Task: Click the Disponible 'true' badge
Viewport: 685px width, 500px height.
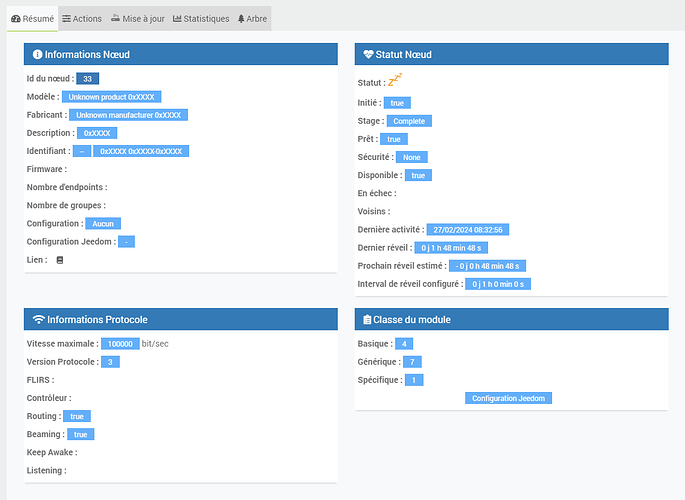Action: point(418,176)
